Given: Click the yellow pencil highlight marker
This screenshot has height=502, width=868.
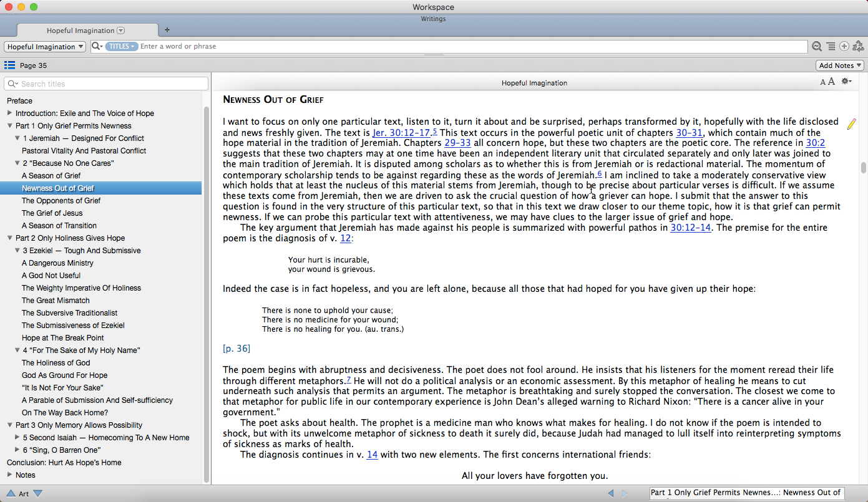Looking at the screenshot, I should click(x=852, y=124).
